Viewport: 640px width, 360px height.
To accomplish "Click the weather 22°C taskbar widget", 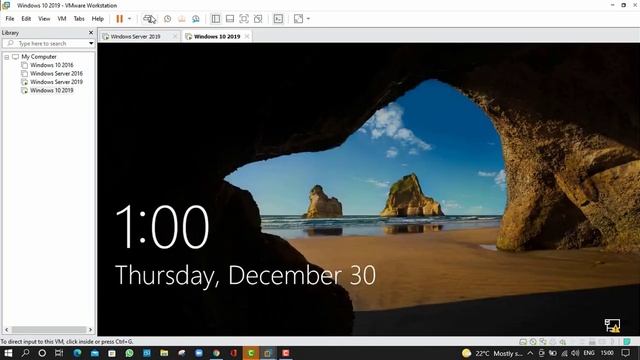I will (x=492, y=353).
